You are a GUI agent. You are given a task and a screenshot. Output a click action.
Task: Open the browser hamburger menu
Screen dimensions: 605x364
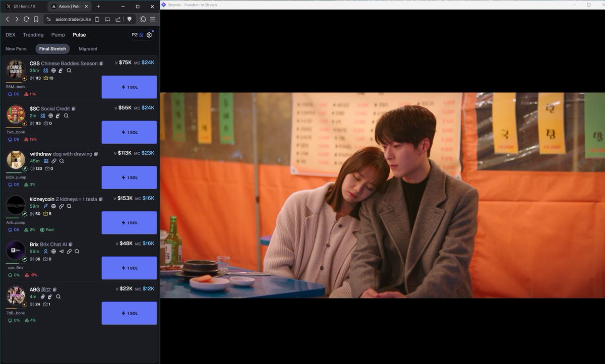[153, 19]
